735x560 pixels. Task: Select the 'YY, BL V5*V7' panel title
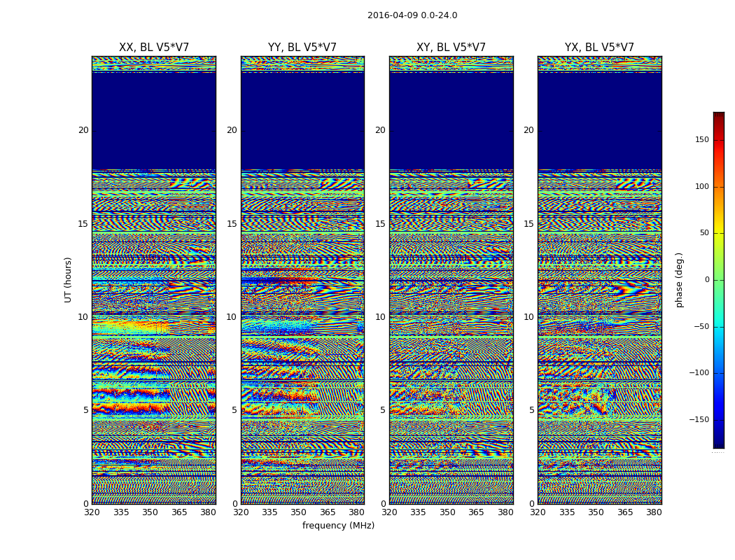[302, 48]
